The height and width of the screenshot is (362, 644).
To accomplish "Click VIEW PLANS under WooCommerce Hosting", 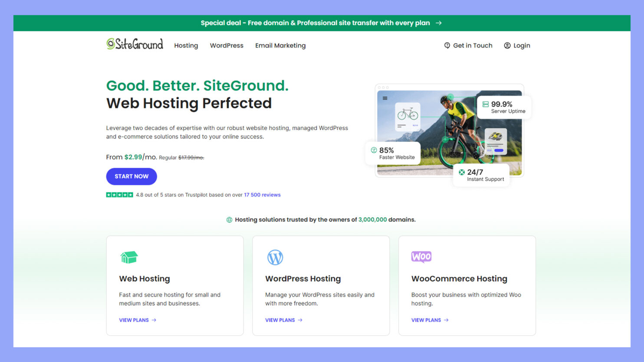I will coord(429,320).
